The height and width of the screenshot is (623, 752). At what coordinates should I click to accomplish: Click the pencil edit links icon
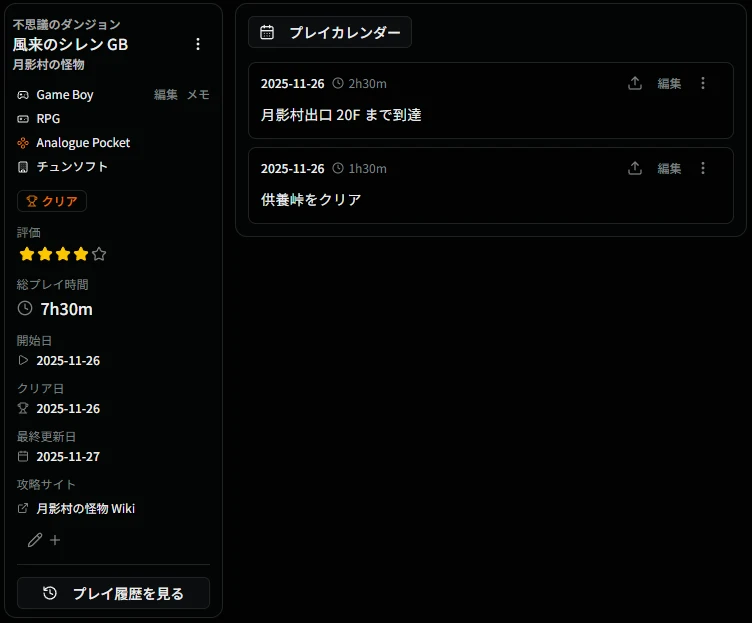(35, 540)
